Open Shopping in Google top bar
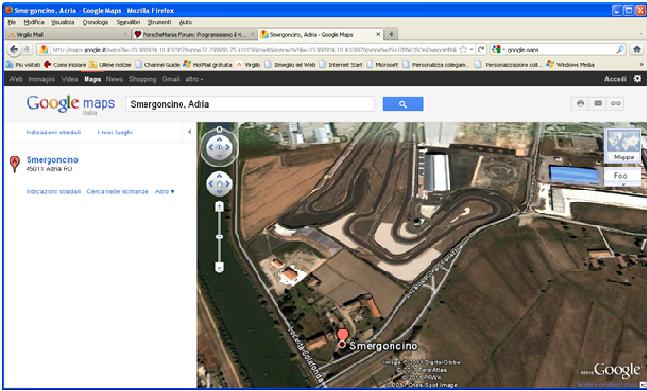Image resolution: width=647 pixels, height=391 pixels. (x=142, y=79)
